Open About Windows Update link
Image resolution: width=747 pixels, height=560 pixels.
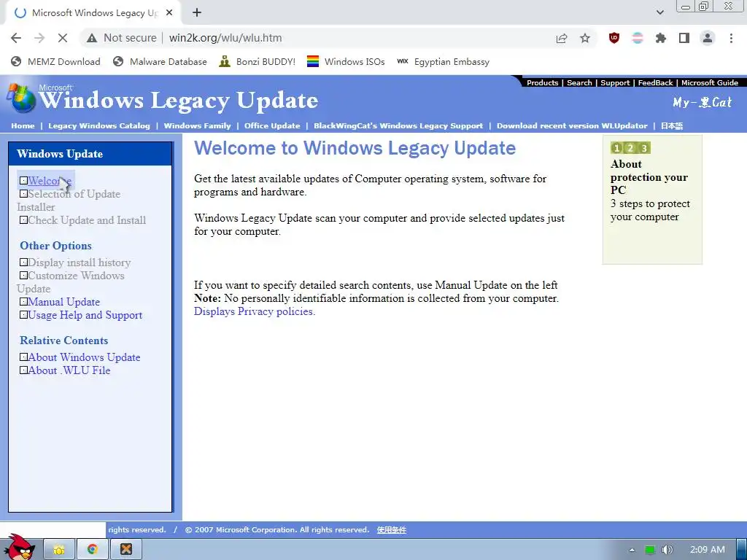click(x=84, y=357)
